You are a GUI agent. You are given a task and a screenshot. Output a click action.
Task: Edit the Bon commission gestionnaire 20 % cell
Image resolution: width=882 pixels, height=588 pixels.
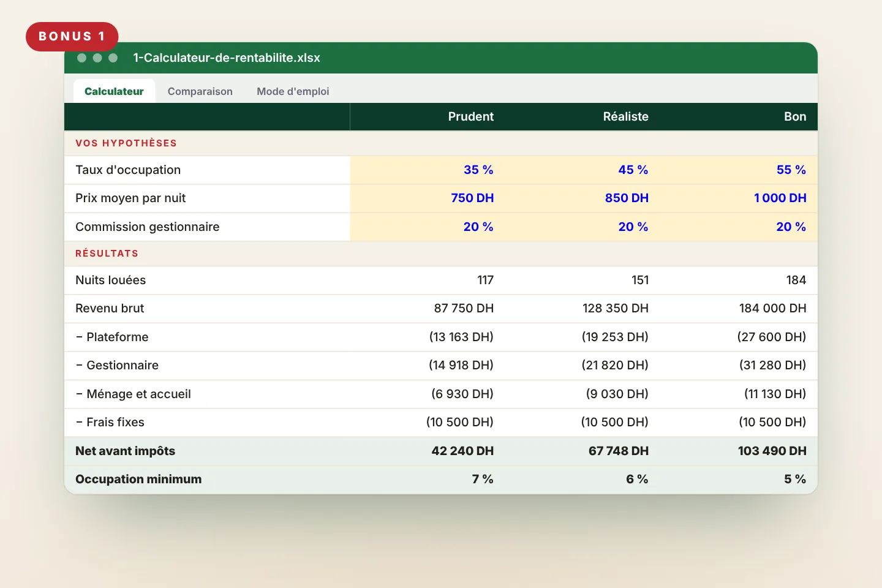click(739, 227)
